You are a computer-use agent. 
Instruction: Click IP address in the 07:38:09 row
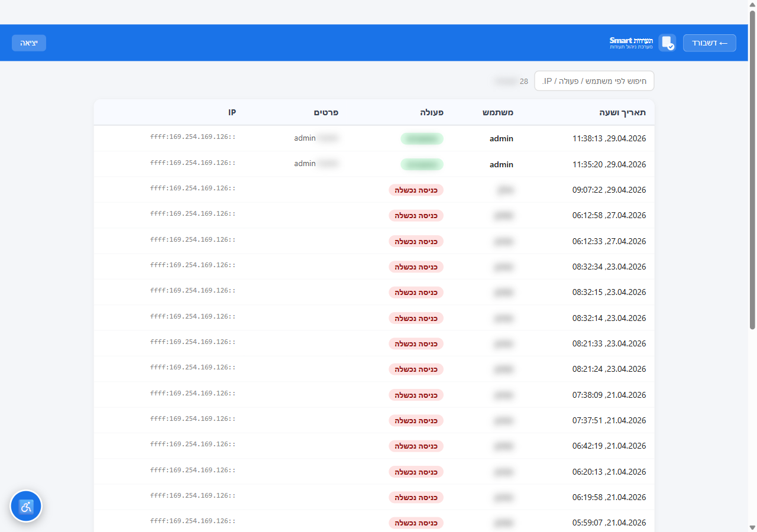[193, 393]
